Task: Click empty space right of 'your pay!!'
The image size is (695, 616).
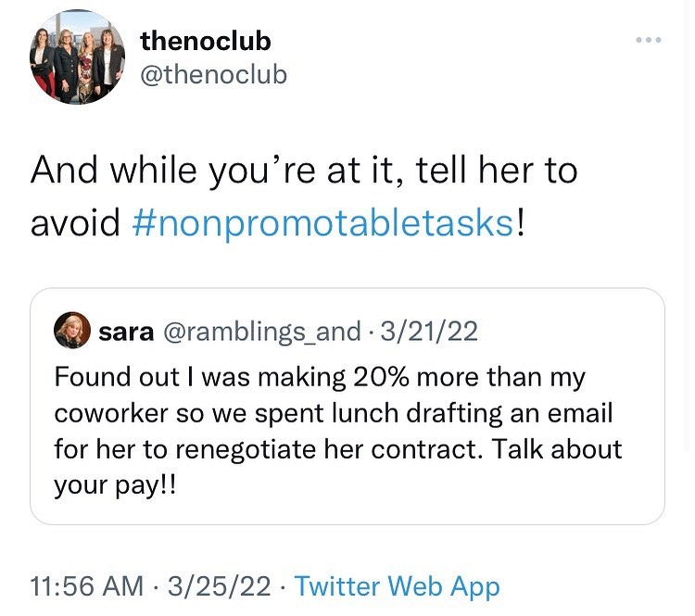Action: (417, 485)
